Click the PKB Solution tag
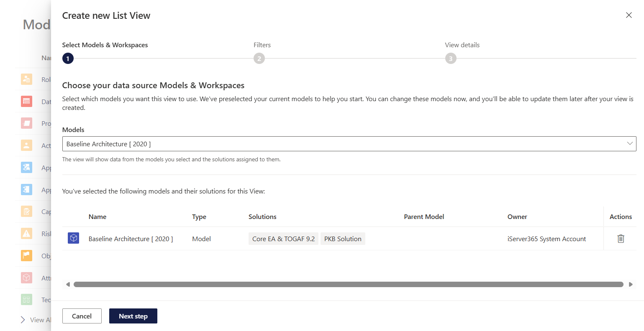 (x=343, y=239)
